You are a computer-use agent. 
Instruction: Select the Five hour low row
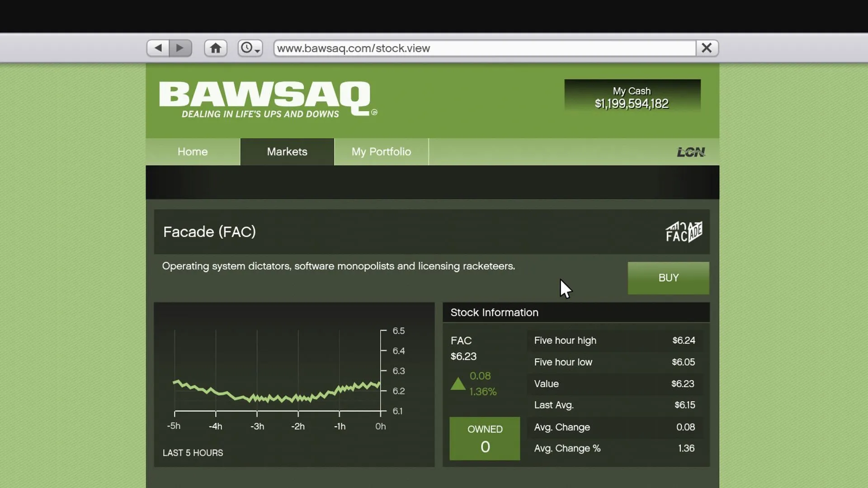(615, 362)
